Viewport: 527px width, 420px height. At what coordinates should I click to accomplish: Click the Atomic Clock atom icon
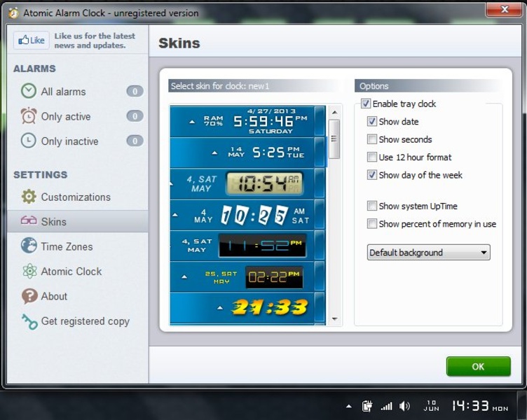29,271
